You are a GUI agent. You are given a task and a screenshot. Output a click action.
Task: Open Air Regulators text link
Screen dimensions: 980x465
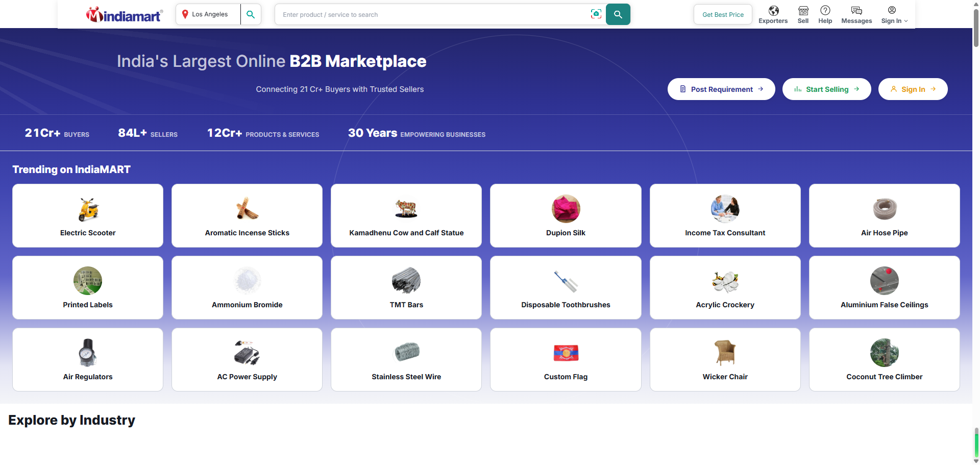click(88, 377)
